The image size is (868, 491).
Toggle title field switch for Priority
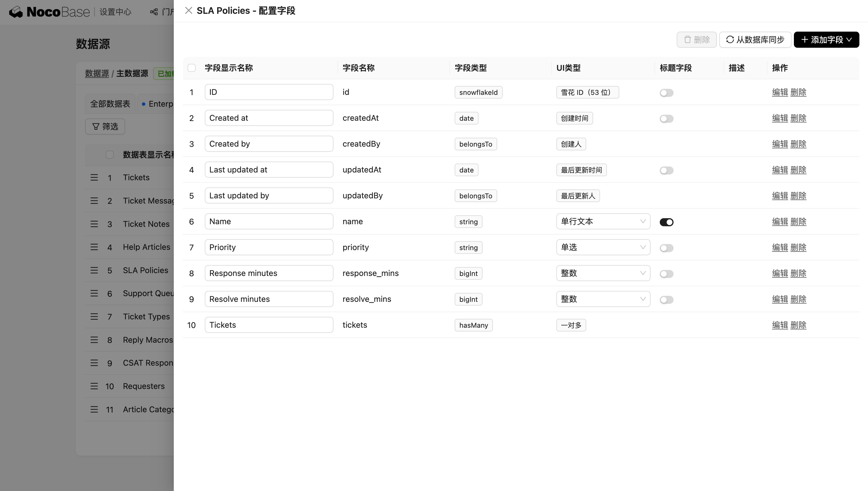pos(666,248)
